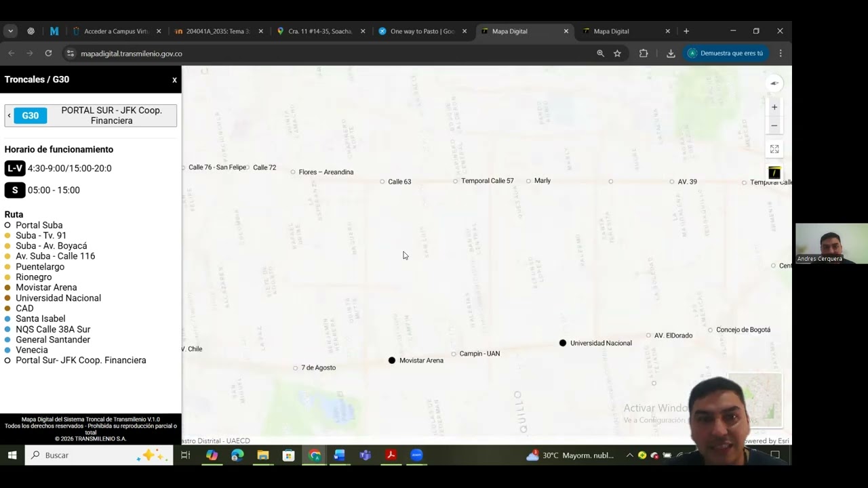Show hidden system tray icons chevron
Image resolution: width=868 pixels, height=488 pixels.
pyautogui.click(x=629, y=455)
